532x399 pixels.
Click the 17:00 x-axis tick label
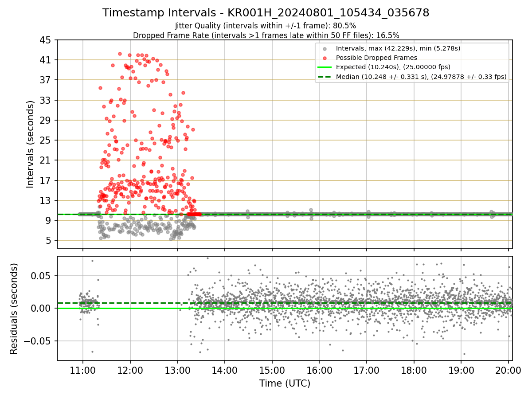[x=367, y=370]
